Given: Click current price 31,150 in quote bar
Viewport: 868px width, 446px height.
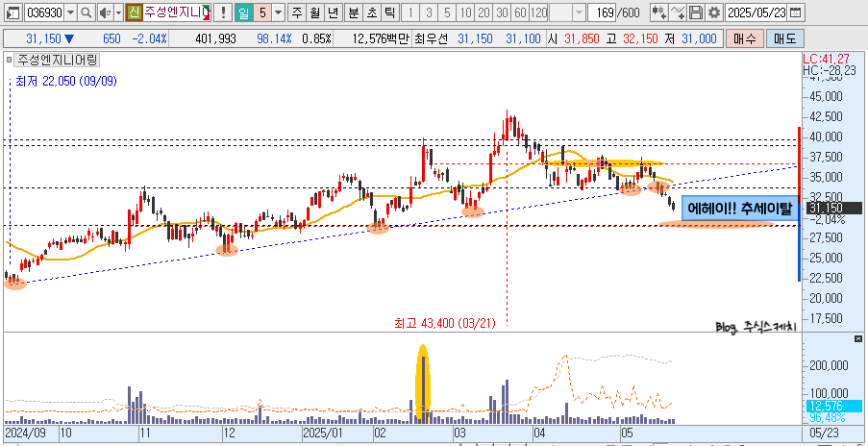Looking at the screenshot, I should (45, 38).
